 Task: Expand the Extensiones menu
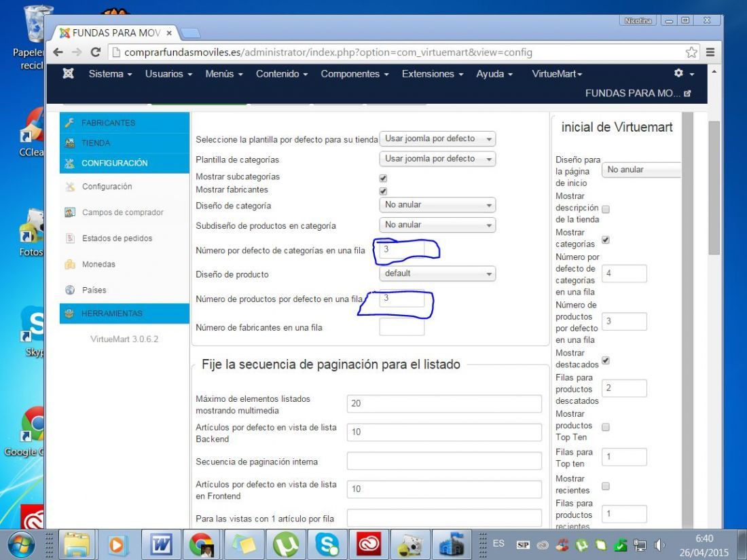(x=432, y=74)
